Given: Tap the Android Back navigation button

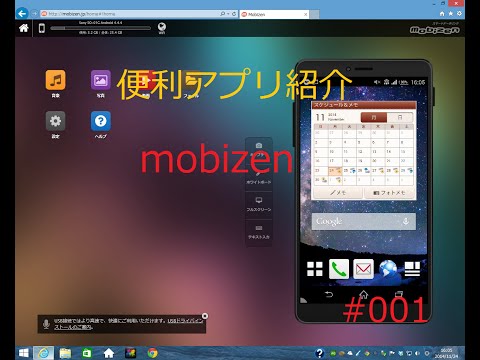Looking at the screenshot, I should tap(329, 294).
